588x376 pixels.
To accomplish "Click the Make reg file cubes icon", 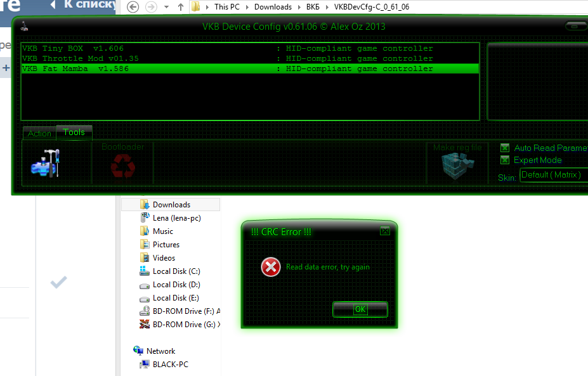I will click(457, 166).
